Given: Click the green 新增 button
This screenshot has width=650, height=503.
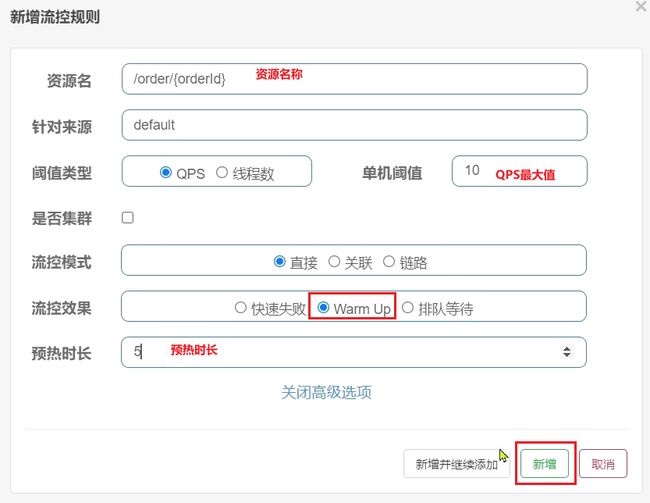Looking at the screenshot, I should point(544,464).
